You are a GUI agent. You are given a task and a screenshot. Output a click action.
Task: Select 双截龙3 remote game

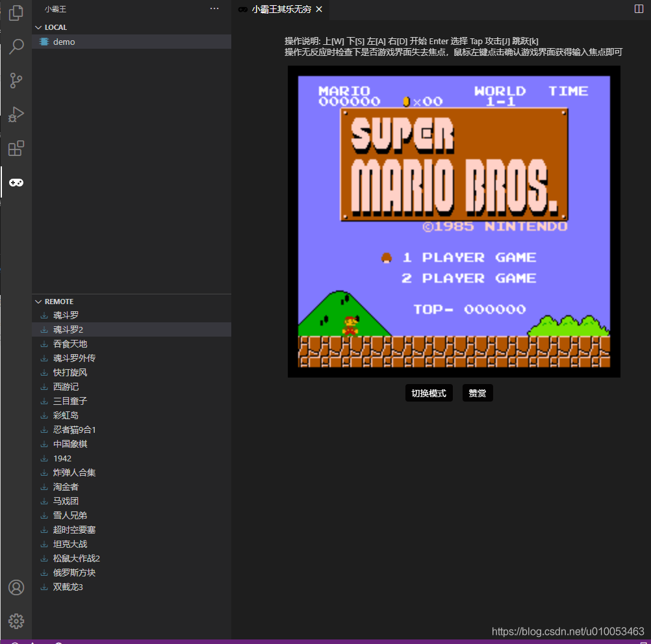click(132, 587)
